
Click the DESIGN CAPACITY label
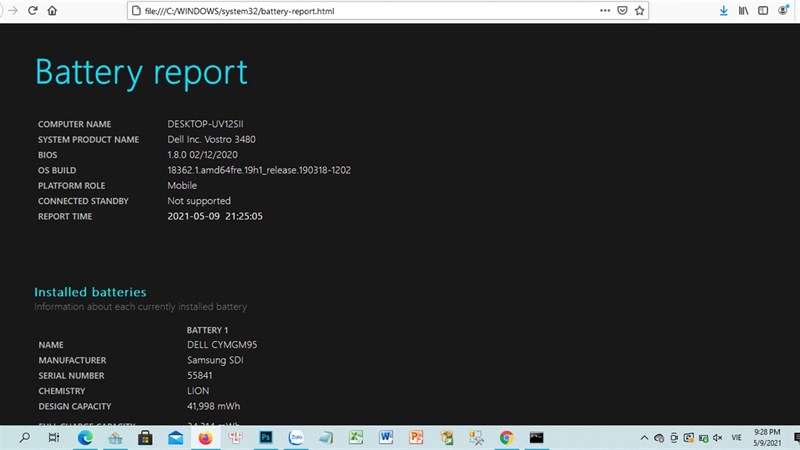[x=74, y=406]
